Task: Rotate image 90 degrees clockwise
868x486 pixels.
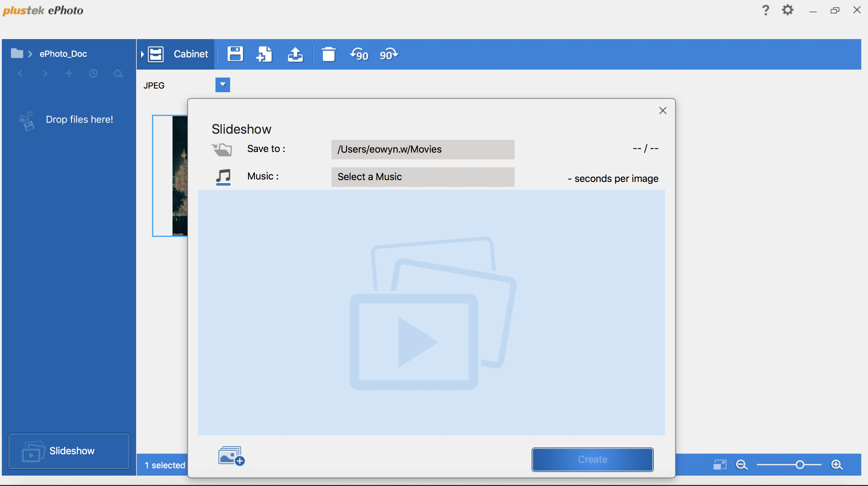Action: click(389, 54)
